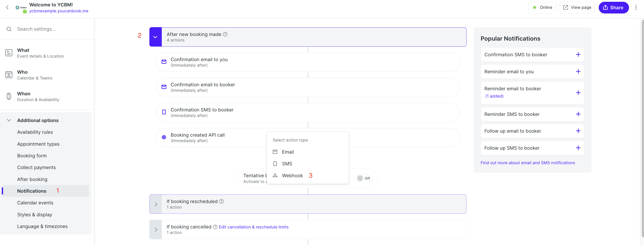644x245 pixels.
Task: Click the Who calendar icon
Action: [x=9, y=75]
